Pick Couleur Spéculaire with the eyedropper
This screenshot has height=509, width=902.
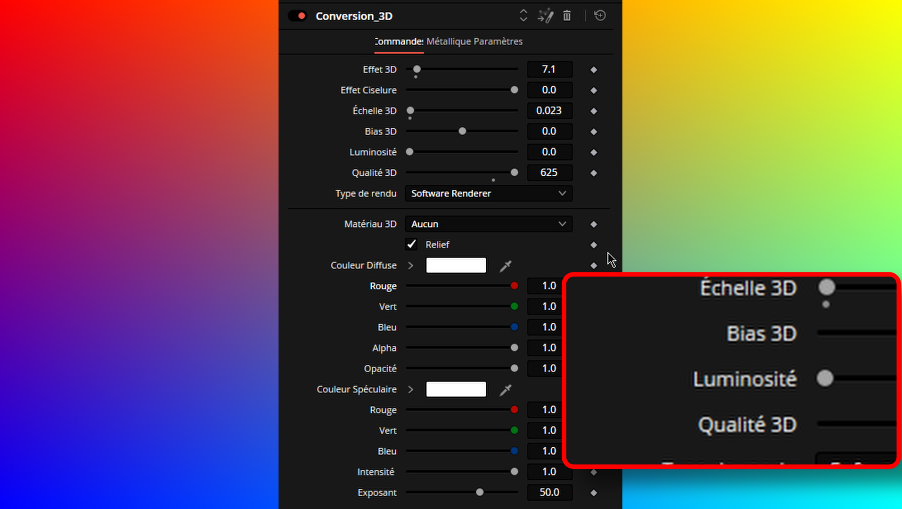tap(506, 390)
